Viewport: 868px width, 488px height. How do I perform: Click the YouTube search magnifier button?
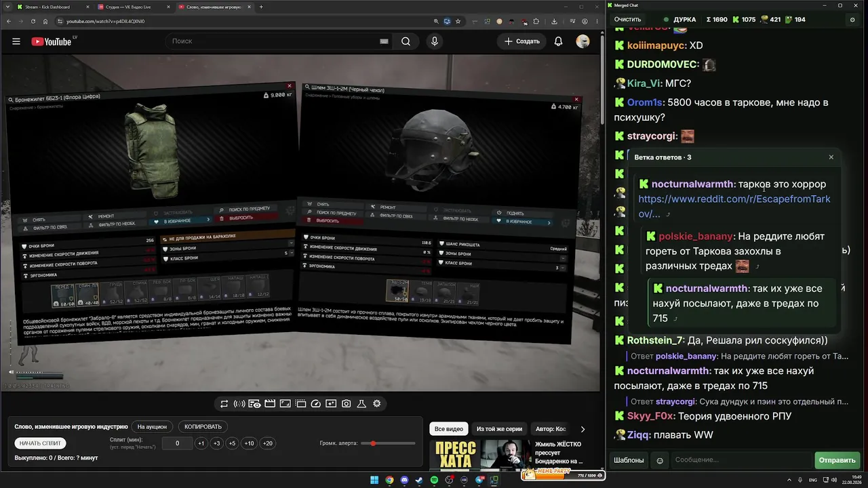coord(406,41)
